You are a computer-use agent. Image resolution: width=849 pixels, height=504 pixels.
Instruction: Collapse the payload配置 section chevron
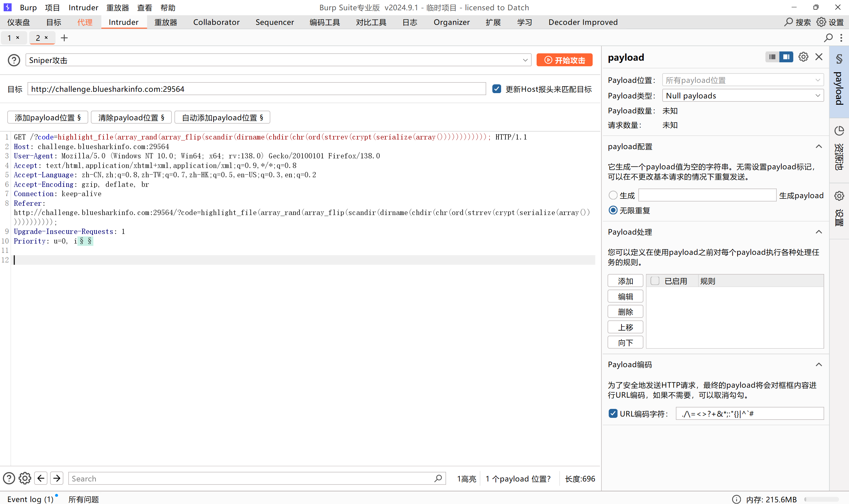coord(819,146)
